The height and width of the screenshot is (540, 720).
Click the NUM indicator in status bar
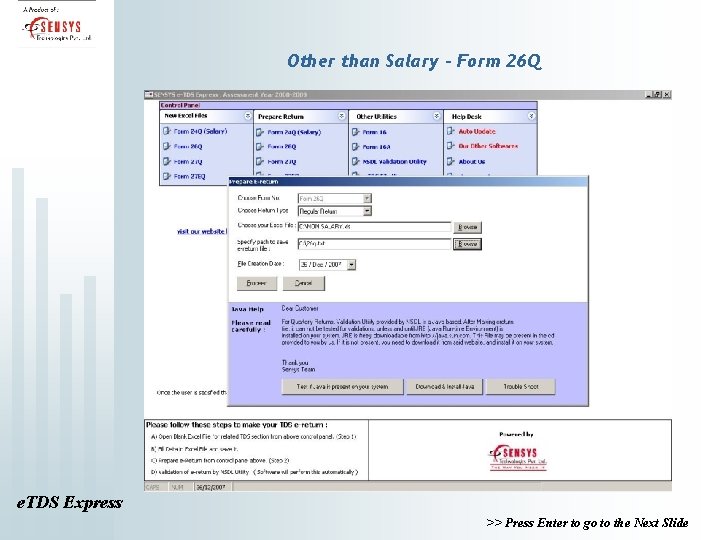point(178,487)
